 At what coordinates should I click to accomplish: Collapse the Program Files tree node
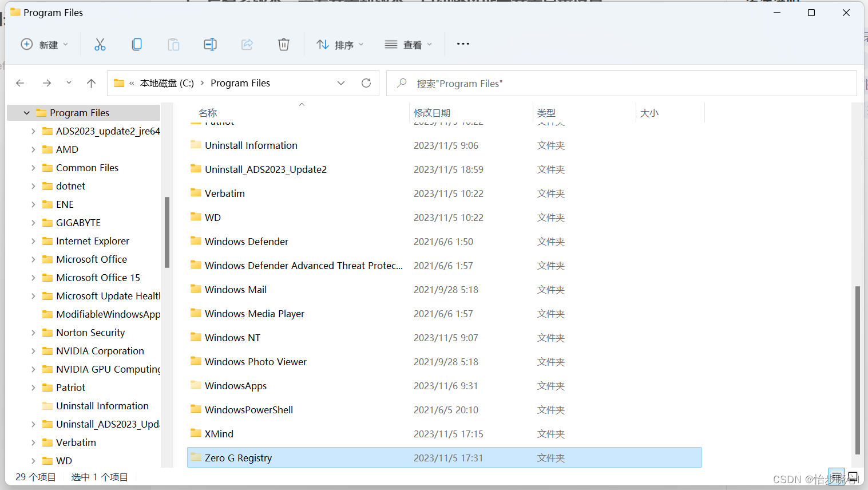click(26, 113)
